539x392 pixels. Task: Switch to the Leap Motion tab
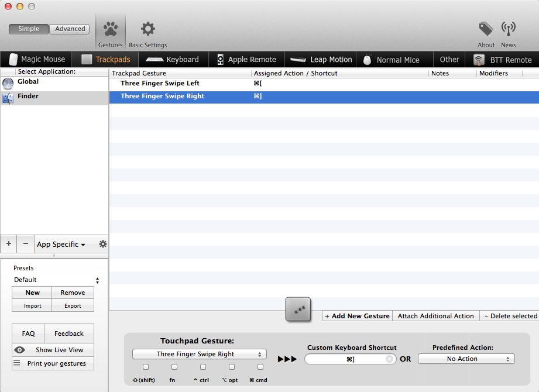pos(320,60)
